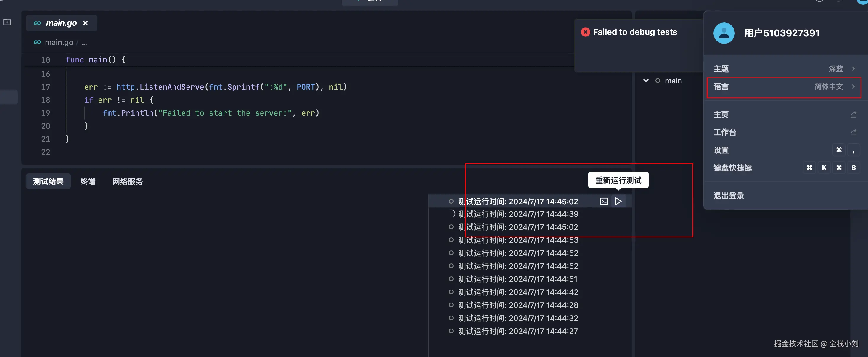This screenshot has height=357, width=868.
Task: Click the Go file icon in breadcrumb
Action: 37,42
